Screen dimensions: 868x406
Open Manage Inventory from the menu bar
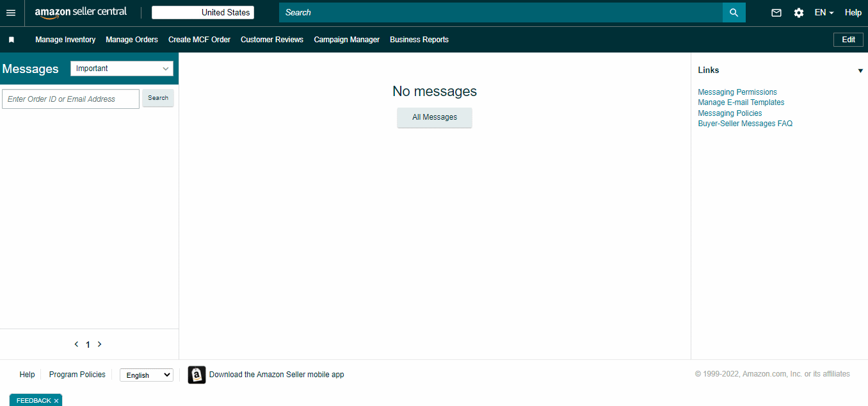[x=65, y=39]
